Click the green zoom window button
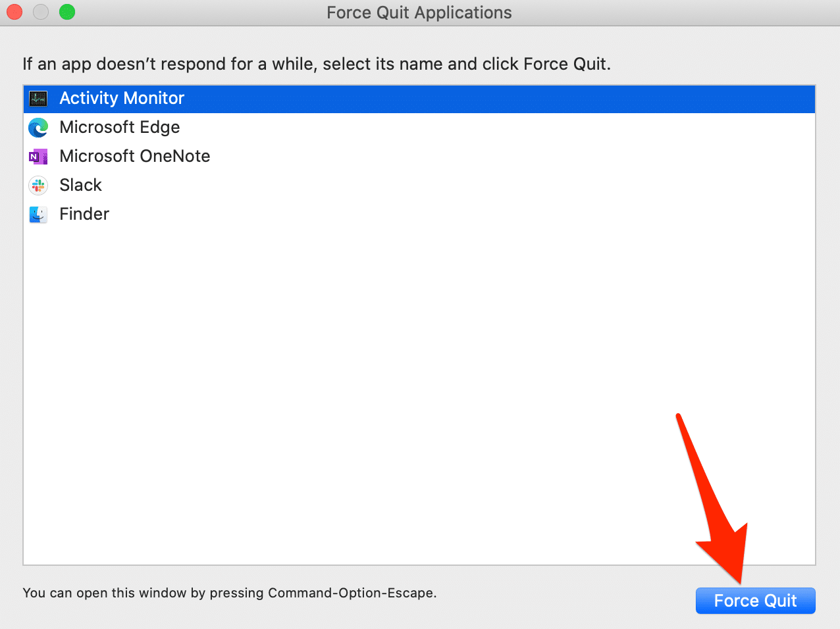Viewport: 840px width, 629px height. point(67,12)
